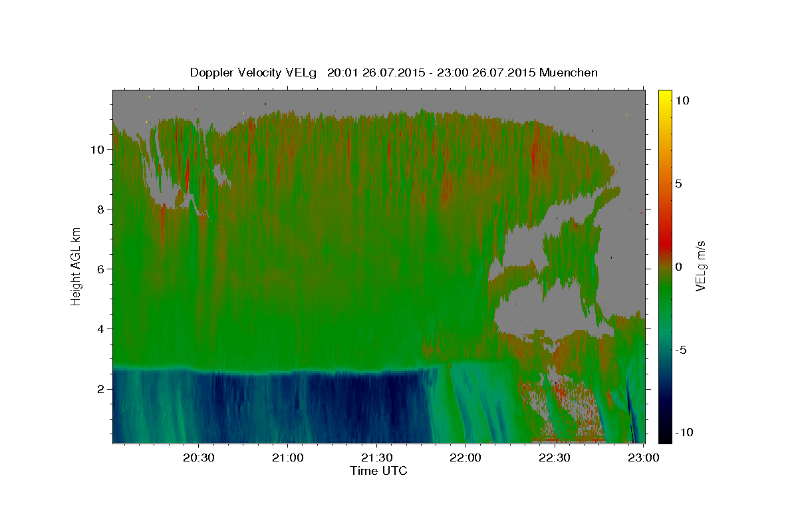Click the height axis '2' label

[102, 389]
